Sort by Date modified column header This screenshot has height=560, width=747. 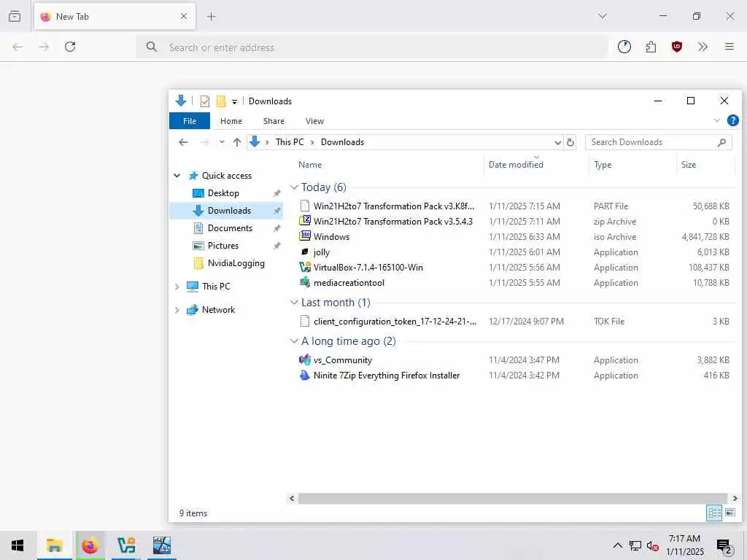tap(516, 164)
